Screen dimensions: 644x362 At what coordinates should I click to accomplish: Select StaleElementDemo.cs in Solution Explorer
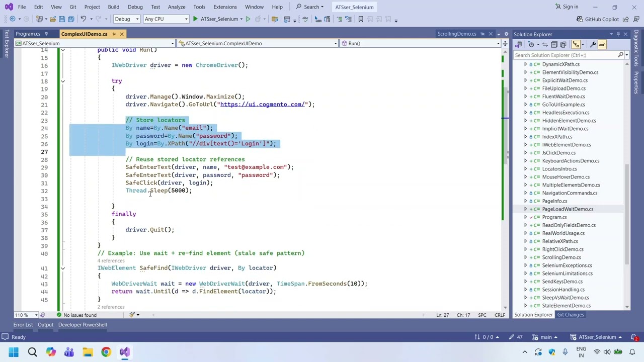(566, 306)
